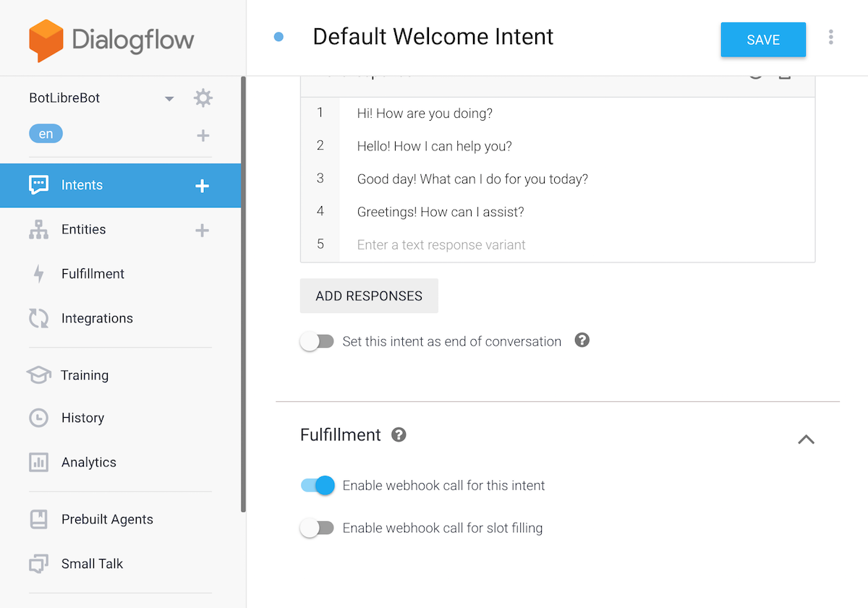Viewport: 868px width, 608px height.
Task: Click the Prebuilt Agents book icon
Action: [x=38, y=519]
